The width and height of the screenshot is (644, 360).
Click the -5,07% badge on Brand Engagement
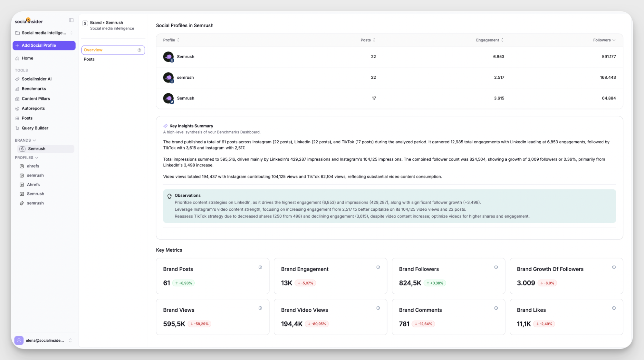(x=305, y=283)
